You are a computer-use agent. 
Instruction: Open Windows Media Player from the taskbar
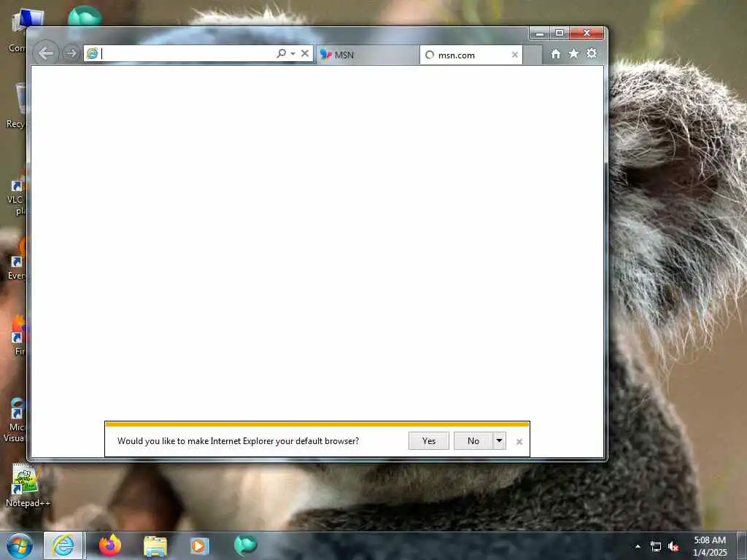tap(199, 546)
